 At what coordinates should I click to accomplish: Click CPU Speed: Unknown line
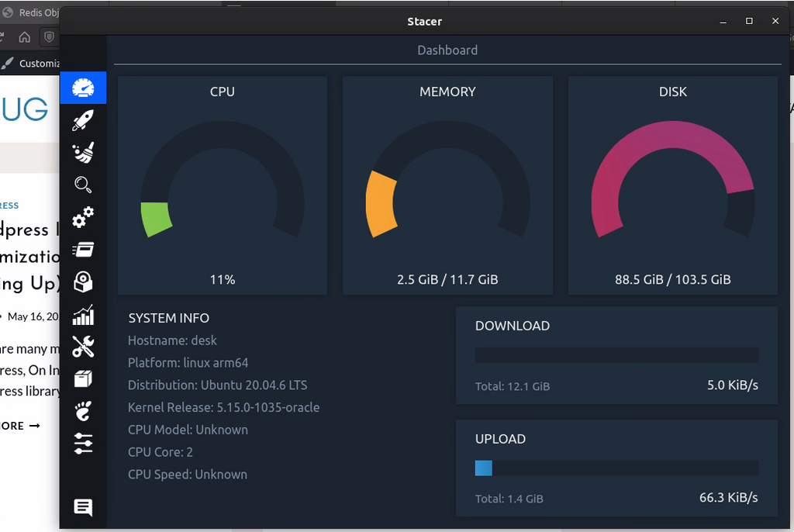point(188,475)
